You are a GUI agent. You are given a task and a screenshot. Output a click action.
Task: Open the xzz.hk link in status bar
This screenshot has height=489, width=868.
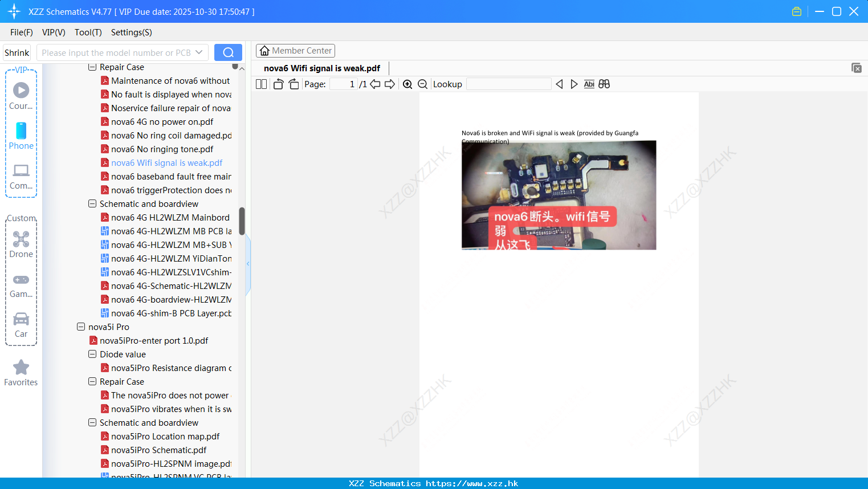pos(472,483)
